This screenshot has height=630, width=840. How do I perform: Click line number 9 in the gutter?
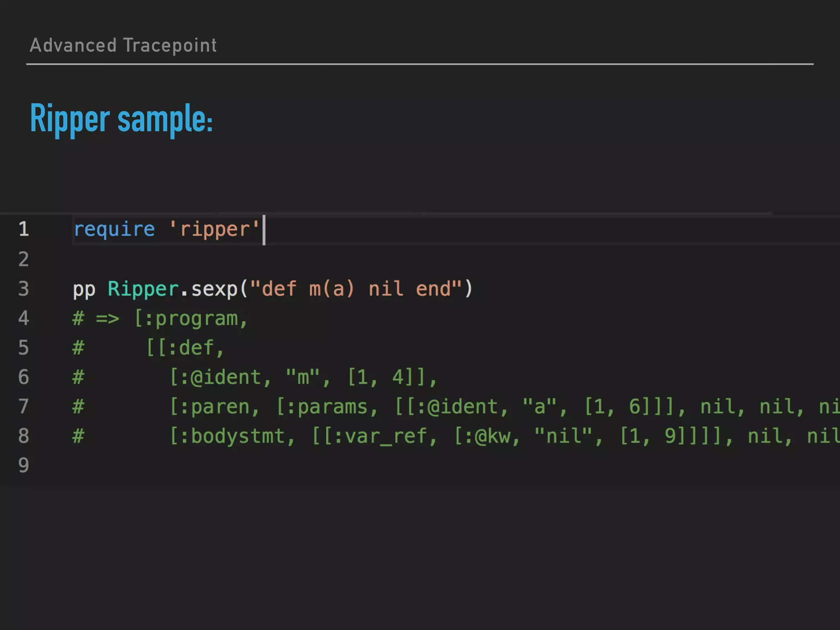pos(24,466)
